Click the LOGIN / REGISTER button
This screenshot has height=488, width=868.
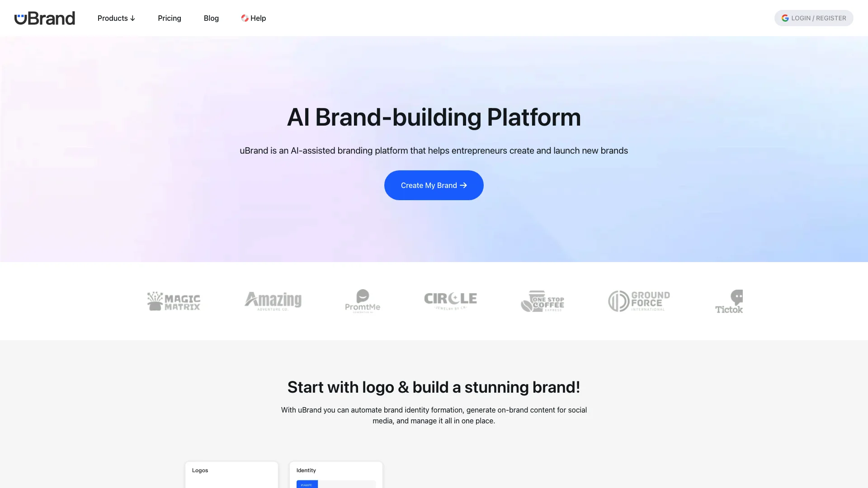814,18
